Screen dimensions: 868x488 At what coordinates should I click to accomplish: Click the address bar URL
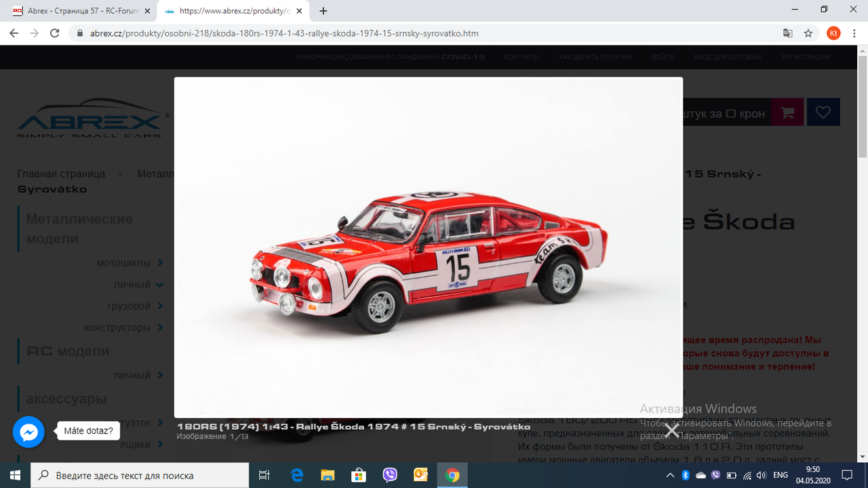(x=285, y=33)
